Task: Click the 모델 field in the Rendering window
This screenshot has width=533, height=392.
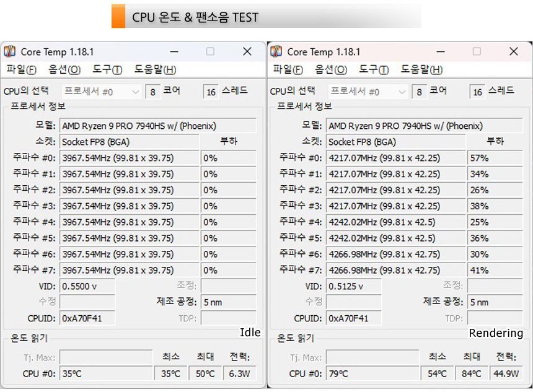Action: click(x=424, y=126)
